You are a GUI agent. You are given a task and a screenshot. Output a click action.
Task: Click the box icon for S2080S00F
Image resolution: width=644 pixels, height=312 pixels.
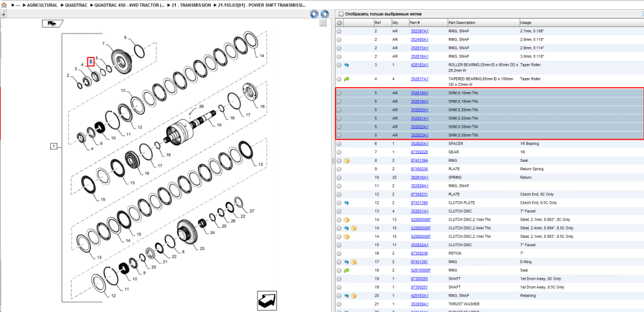(353, 228)
